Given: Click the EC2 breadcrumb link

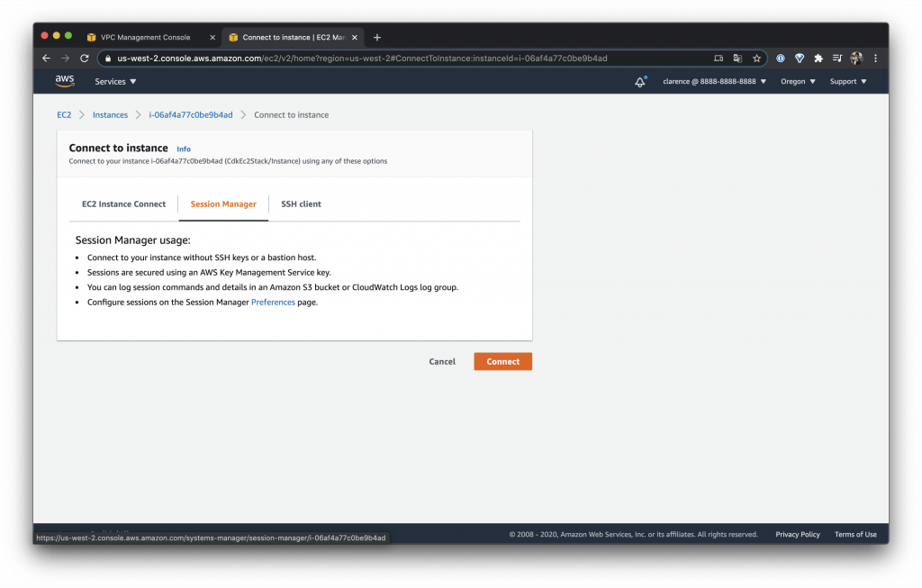Looking at the screenshot, I should (x=64, y=114).
